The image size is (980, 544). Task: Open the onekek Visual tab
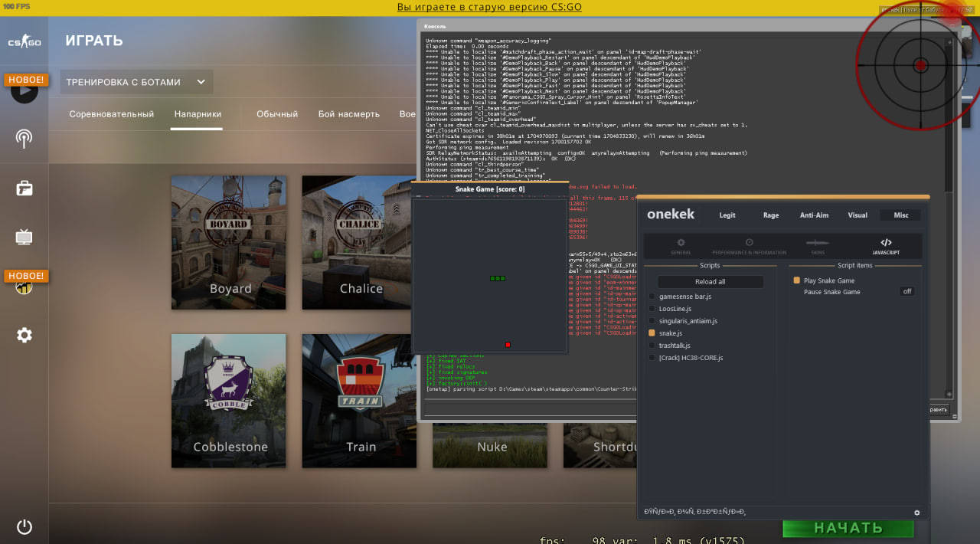(857, 215)
